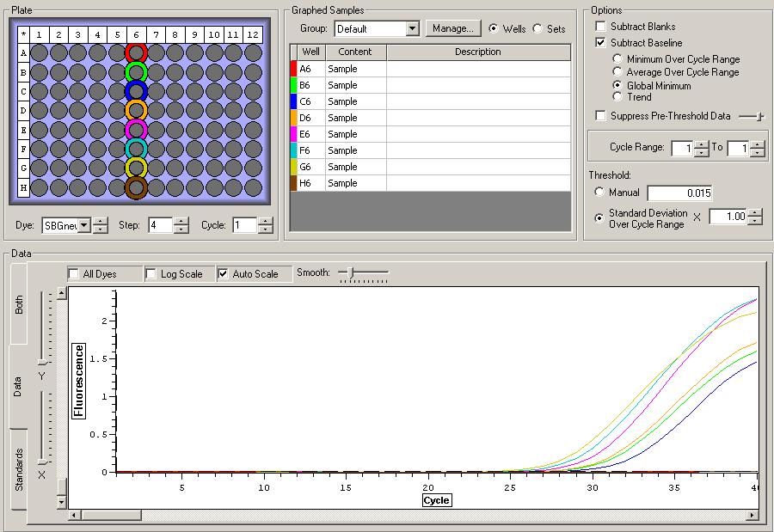This screenshot has height=532, width=774.
Task: Choose Average Over Cycle Range
Action: tap(617, 71)
